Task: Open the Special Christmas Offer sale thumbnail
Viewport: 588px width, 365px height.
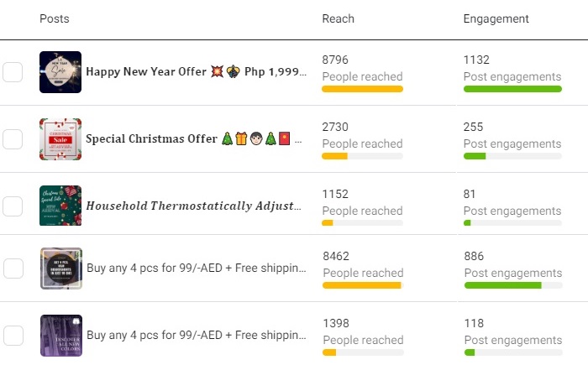Action: [x=60, y=139]
